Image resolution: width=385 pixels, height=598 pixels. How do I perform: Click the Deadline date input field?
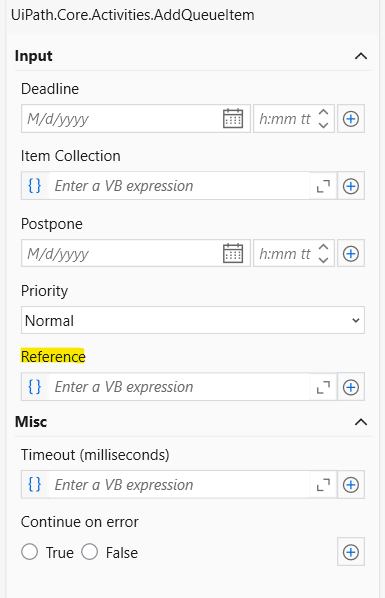(x=122, y=119)
